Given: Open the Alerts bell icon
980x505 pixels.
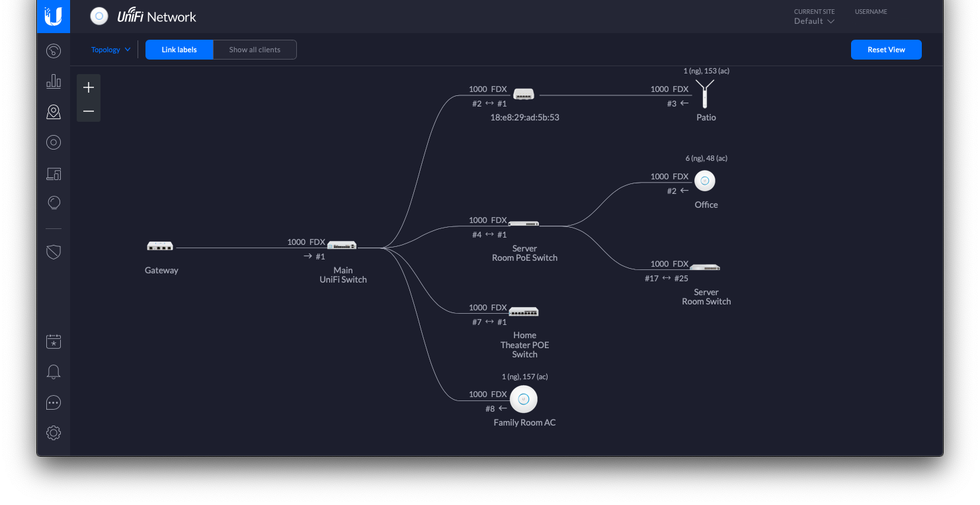Looking at the screenshot, I should coord(54,372).
